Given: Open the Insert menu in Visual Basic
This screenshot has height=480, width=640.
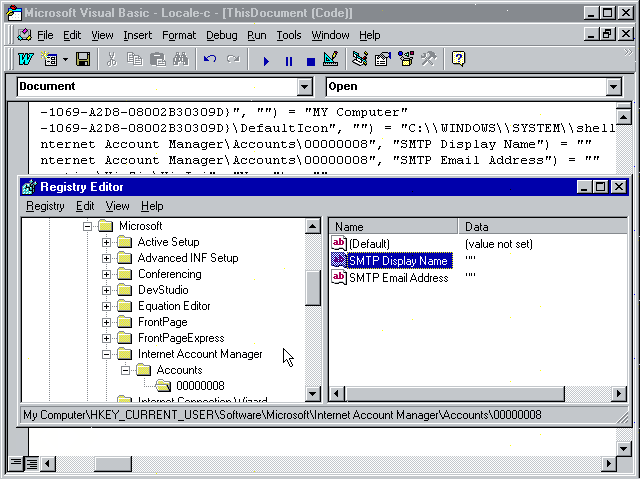Looking at the screenshot, I should pyautogui.click(x=138, y=36).
